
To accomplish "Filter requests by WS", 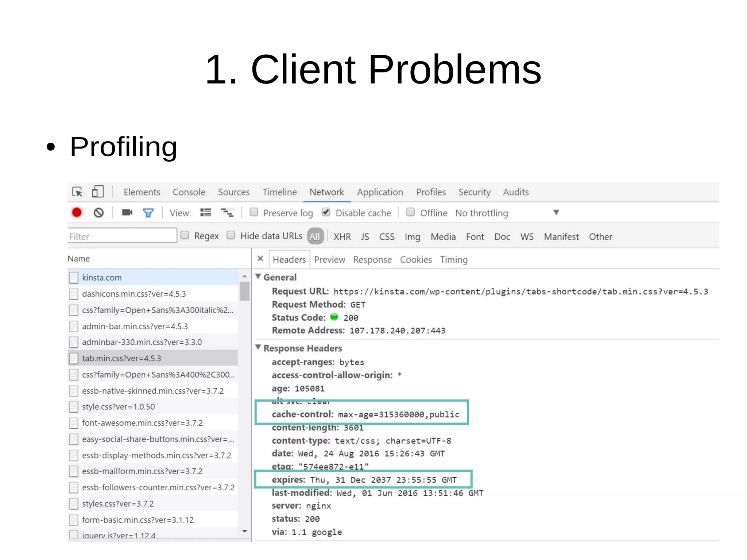I will 527,237.
